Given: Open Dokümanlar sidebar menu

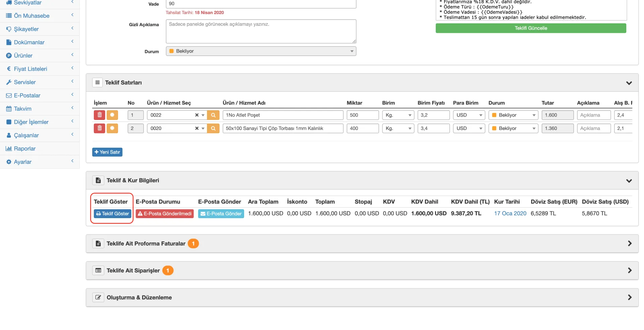Looking at the screenshot, I should coord(40,42).
